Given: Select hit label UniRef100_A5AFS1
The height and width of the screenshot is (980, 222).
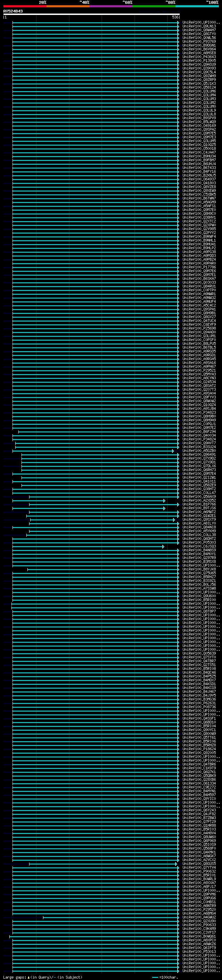Looking at the screenshot, I should (x=199, y=206).
